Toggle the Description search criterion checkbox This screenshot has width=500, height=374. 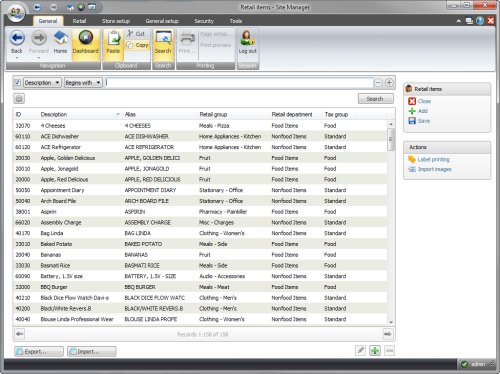pos(18,82)
